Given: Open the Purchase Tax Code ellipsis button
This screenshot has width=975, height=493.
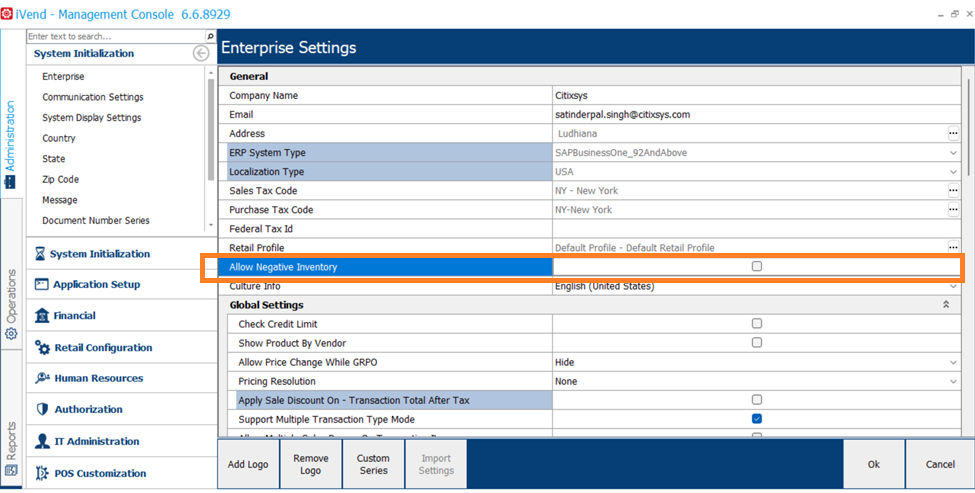Looking at the screenshot, I should point(953,210).
